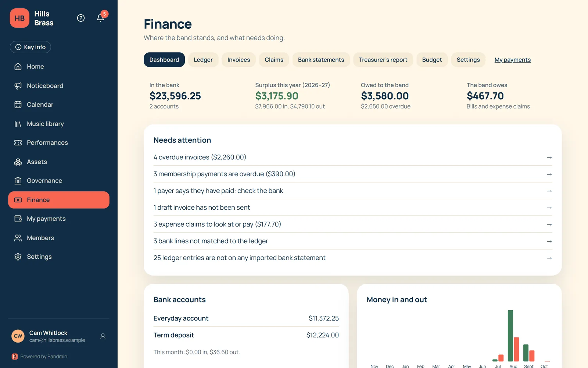This screenshot has height=368, width=588.
Task: Click the $23,596.25 In the bank figure
Action: tap(175, 96)
